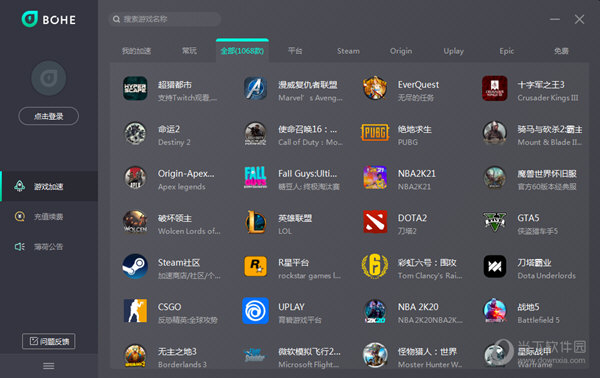The height and width of the screenshot is (378, 600).
Task: Click the 点击登录 login button
Action: [49, 116]
